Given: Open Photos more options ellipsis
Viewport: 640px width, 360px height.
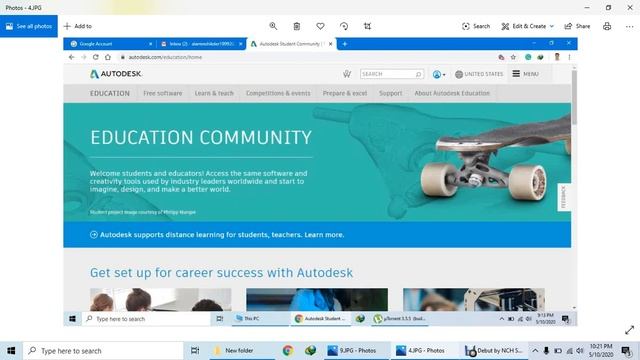Looking at the screenshot, I should click(629, 26).
